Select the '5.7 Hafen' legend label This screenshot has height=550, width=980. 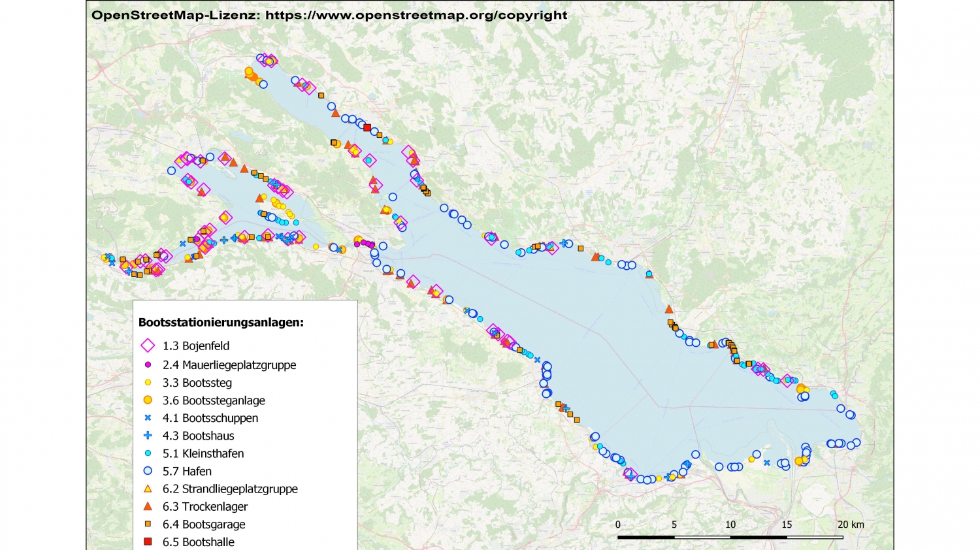(187, 471)
